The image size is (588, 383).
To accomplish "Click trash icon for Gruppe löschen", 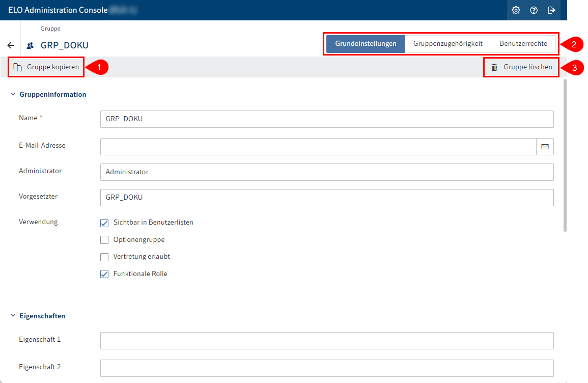I will pyautogui.click(x=494, y=67).
